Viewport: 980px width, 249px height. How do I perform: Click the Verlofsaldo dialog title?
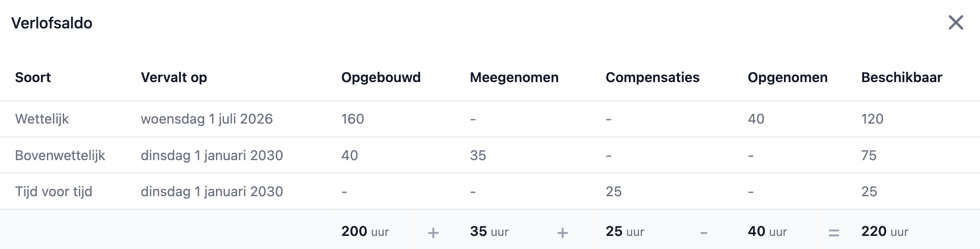tap(52, 23)
